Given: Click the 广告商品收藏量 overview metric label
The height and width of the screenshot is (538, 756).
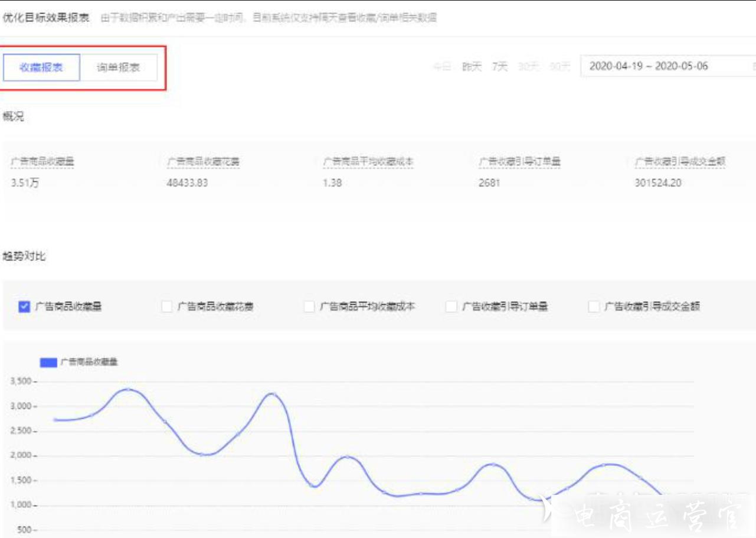Looking at the screenshot, I should coord(42,161).
